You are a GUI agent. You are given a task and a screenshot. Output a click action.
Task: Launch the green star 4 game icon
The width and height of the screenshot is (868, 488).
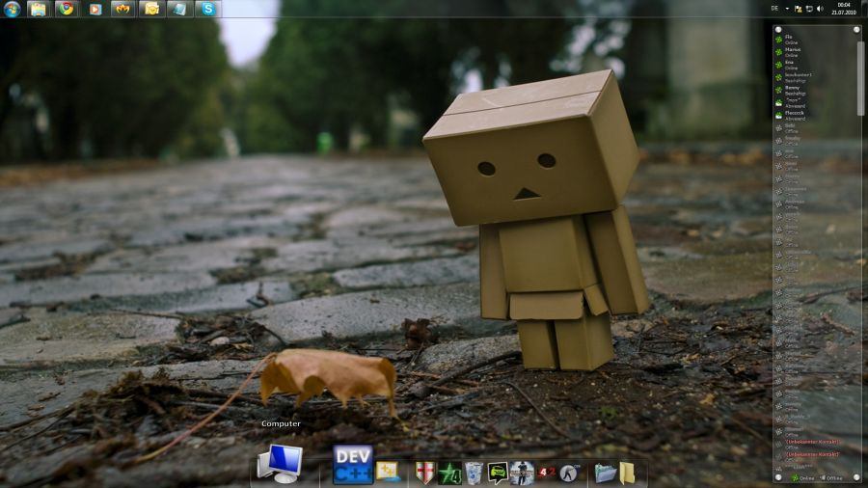449,474
